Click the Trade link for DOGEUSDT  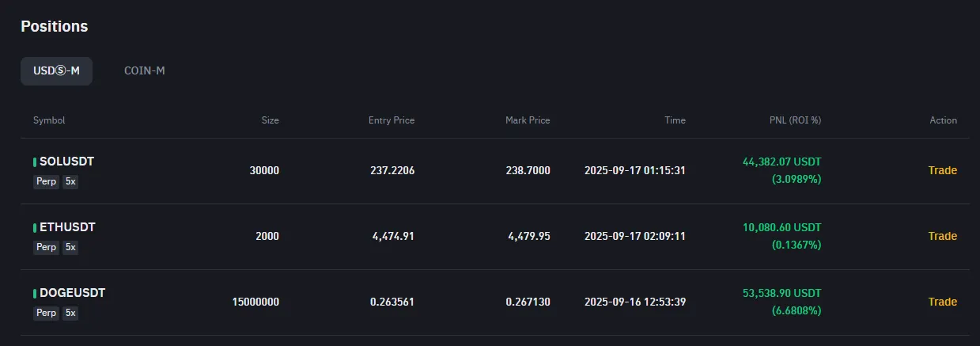click(942, 302)
